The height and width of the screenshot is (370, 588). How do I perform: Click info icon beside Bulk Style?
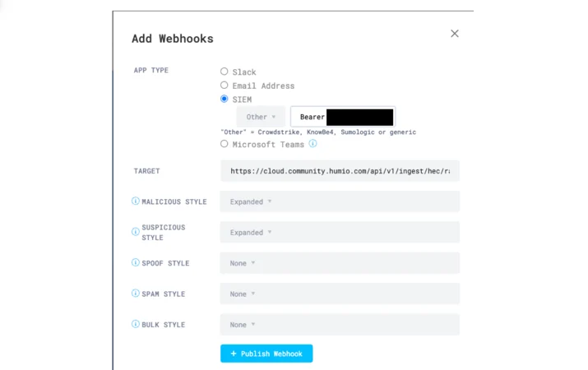pyautogui.click(x=136, y=324)
